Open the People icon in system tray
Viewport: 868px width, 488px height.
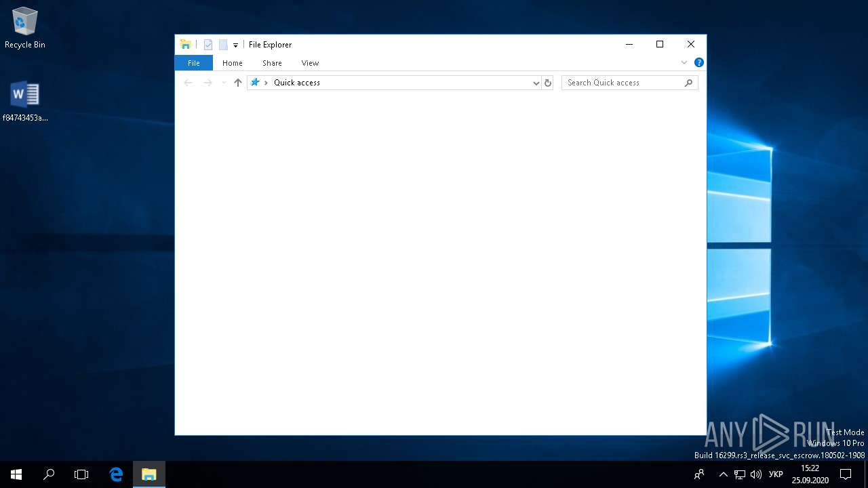699,474
